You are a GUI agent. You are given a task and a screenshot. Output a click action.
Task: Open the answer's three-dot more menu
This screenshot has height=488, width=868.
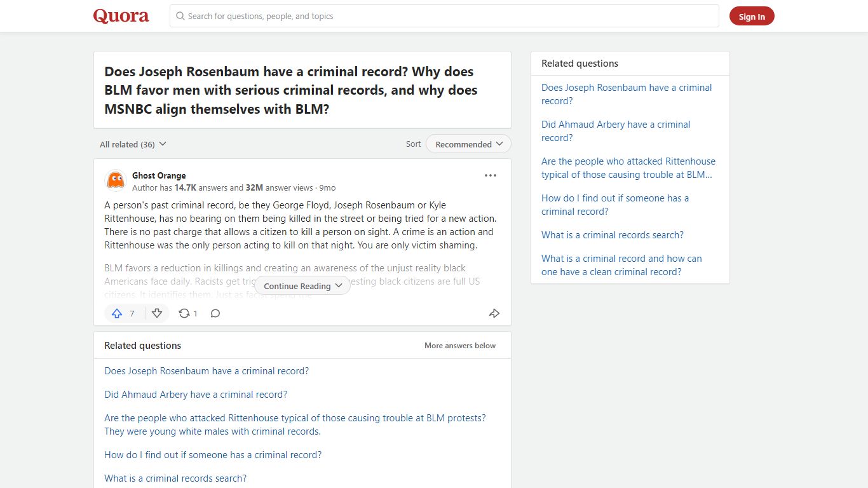tap(491, 175)
